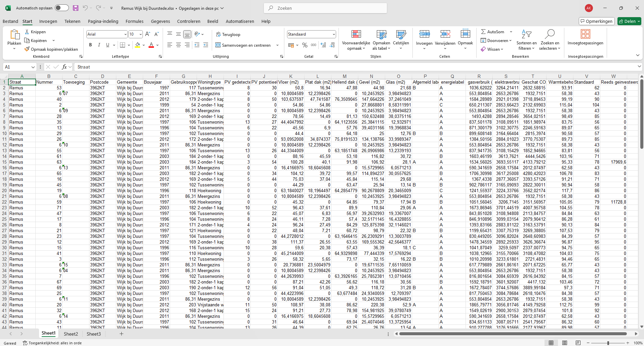Screen dimensions: 644x346
Task: Click the insert function fx icon
Action: pyautogui.click(x=65, y=67)
